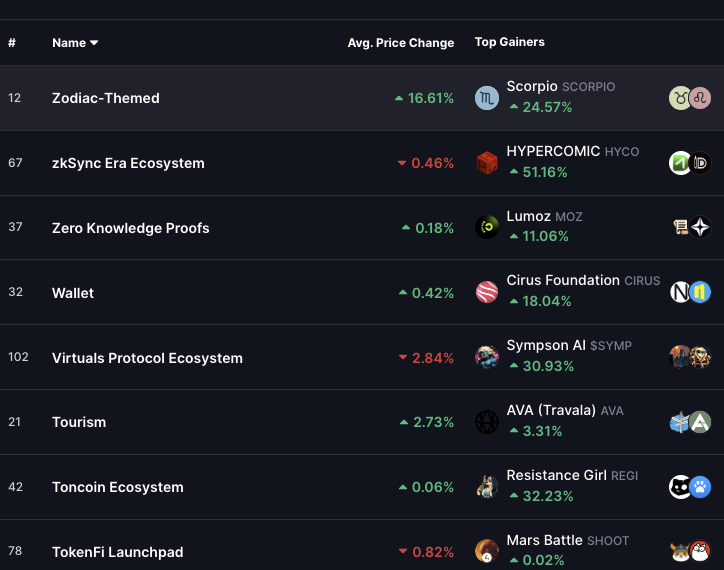Click the Leo icon in the Zodiac-Themed row
Image resolution: width=724 pixels, height=570 pixels.
(x=700, y=98)
